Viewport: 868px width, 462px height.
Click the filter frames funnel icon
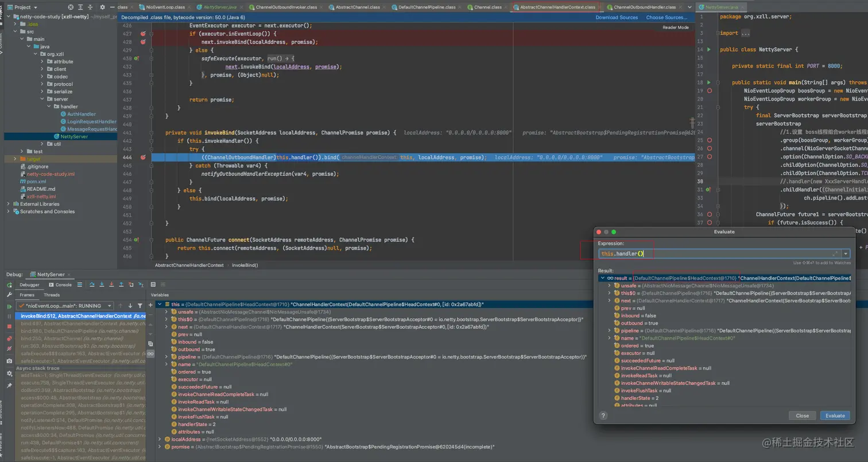click(x=140, y=306)
